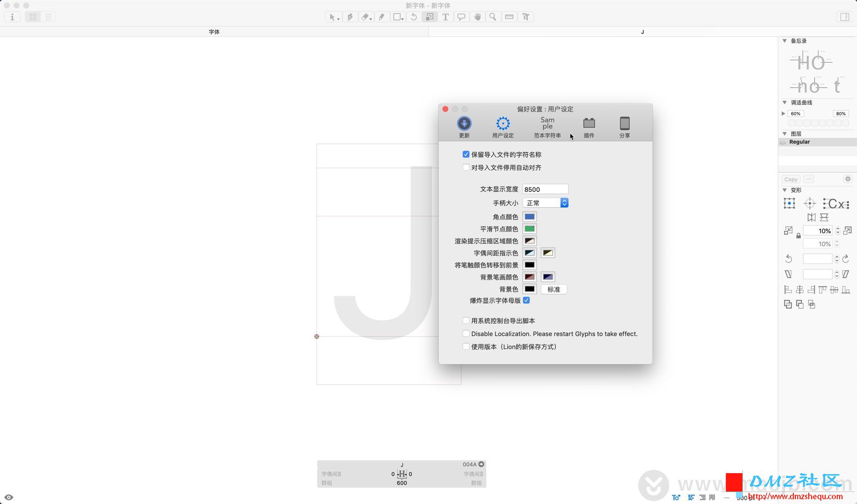Collapse the 调适曲线 section
This screenshot has height=504, width=857.
(785, 103)
